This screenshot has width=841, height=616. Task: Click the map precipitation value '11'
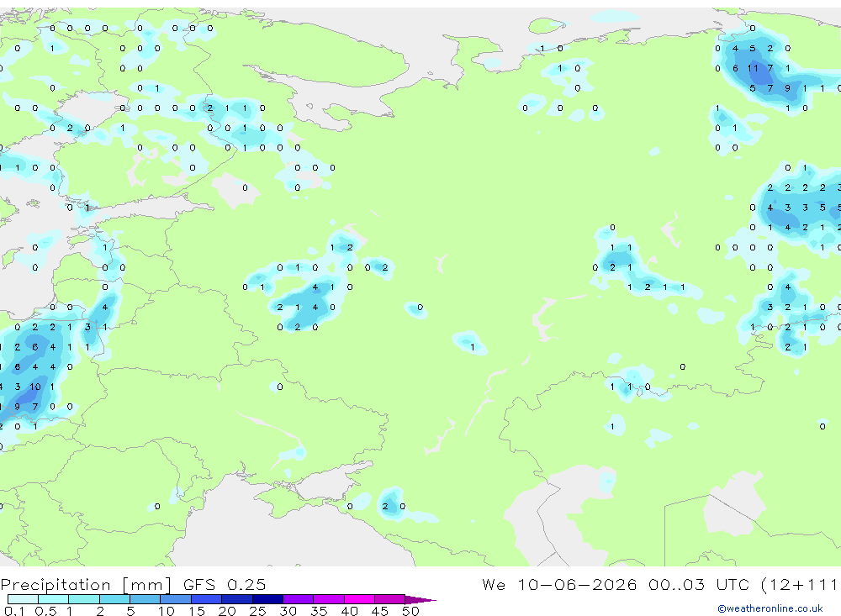pos(753,68)
